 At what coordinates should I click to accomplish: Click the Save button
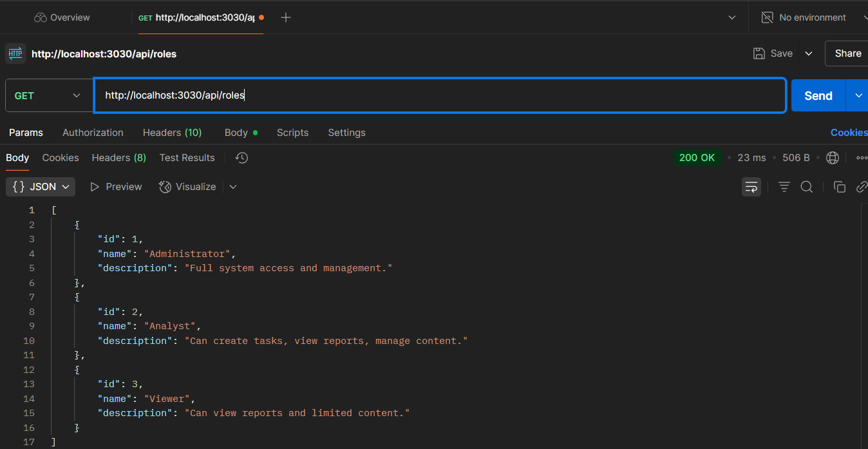(x=773, y=53)
